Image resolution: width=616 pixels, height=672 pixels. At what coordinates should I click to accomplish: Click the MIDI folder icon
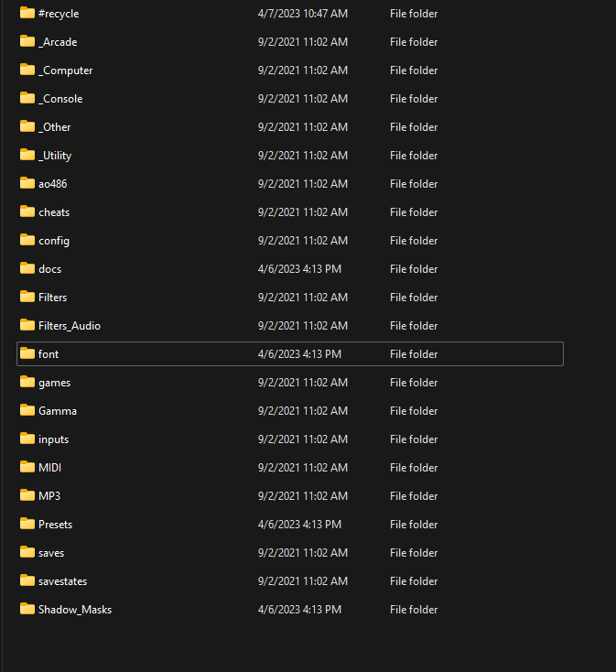(27, 467)
